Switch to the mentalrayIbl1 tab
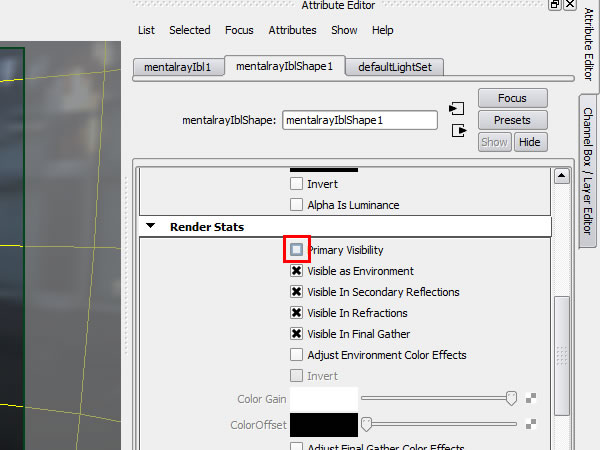 (x=178, y=67)
